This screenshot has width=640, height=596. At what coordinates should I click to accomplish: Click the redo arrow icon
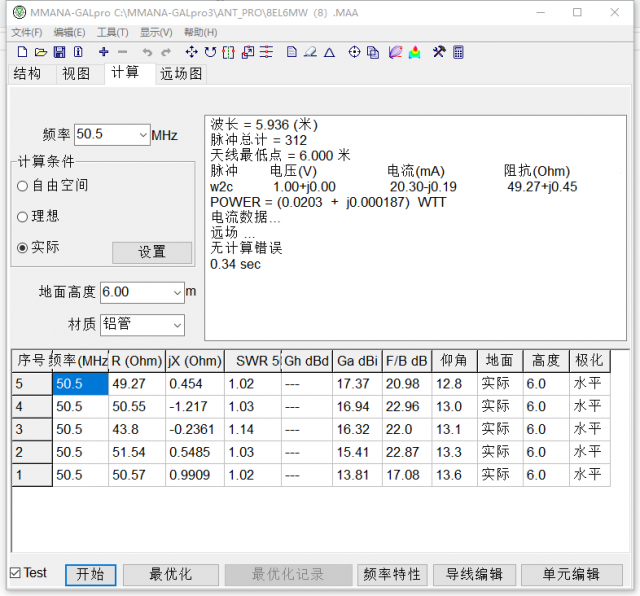[166, 52]
